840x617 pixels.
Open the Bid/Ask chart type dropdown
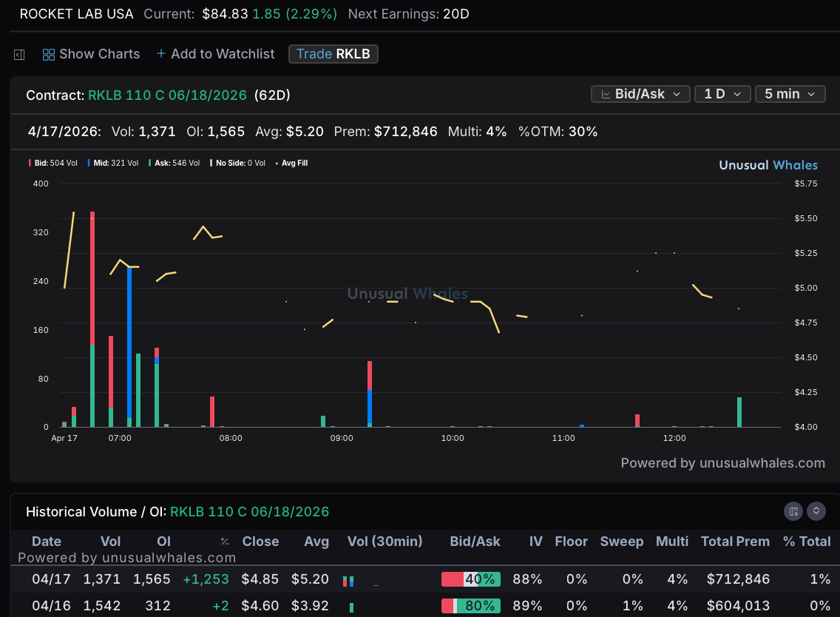(x=640, y=94)
